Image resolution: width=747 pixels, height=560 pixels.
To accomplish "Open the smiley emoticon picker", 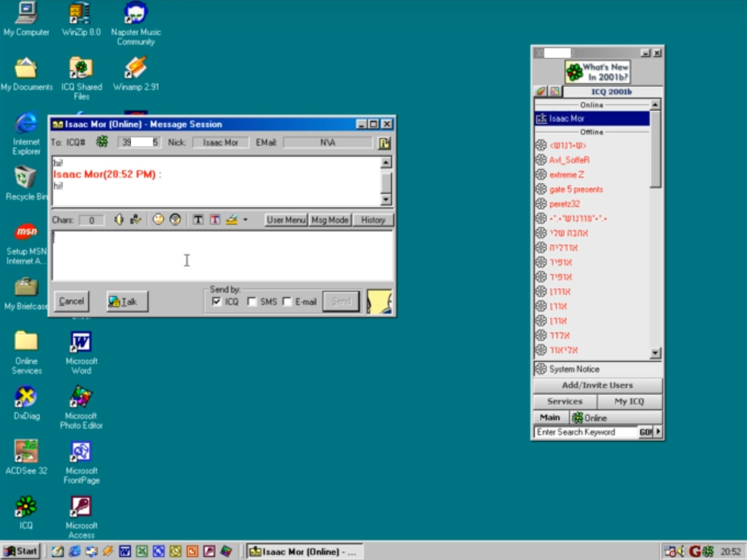I will pos(158,219).
